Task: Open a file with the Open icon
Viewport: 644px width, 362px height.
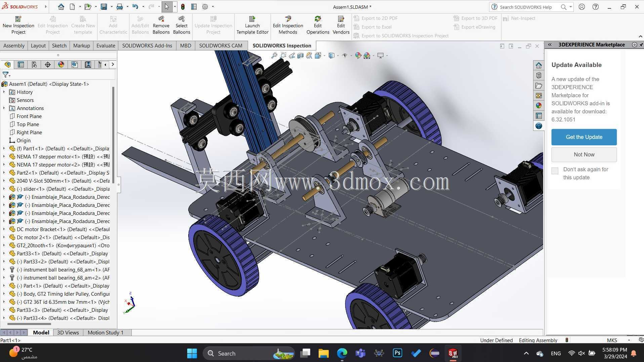Action: (88, 7)
